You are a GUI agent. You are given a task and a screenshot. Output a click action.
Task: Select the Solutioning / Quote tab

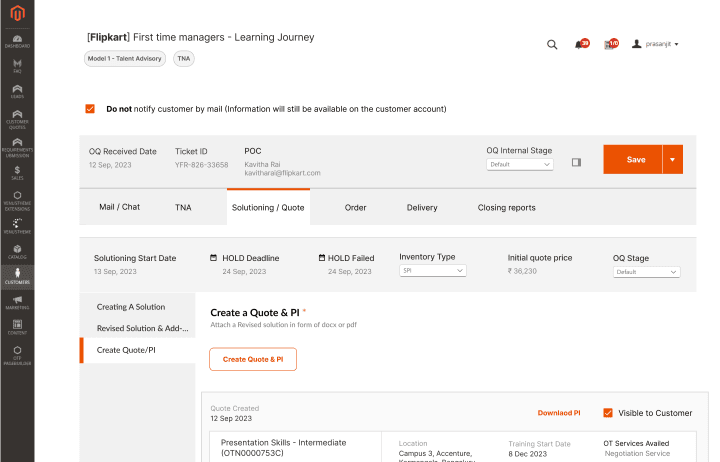coord(268,207)
